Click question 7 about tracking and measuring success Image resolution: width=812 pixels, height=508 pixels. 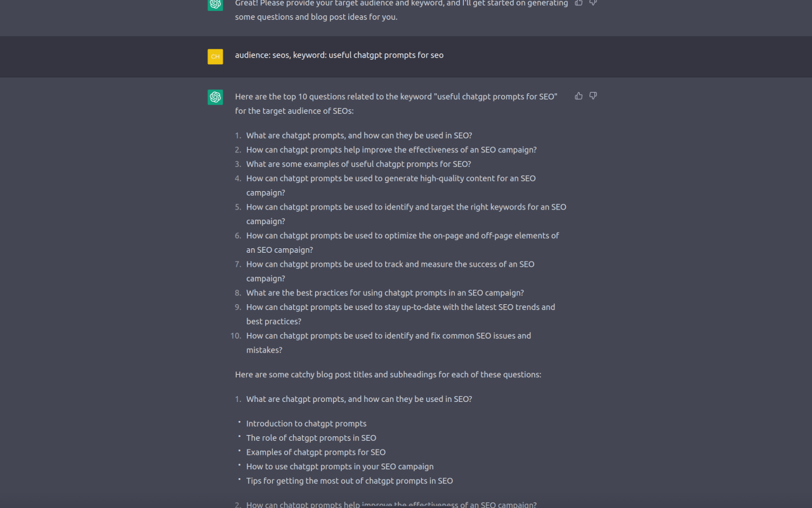(x=390, y=264)
